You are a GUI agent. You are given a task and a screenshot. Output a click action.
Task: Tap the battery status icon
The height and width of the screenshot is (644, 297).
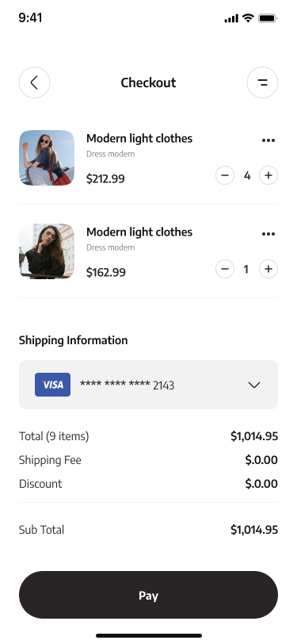(x=268, y=18)
